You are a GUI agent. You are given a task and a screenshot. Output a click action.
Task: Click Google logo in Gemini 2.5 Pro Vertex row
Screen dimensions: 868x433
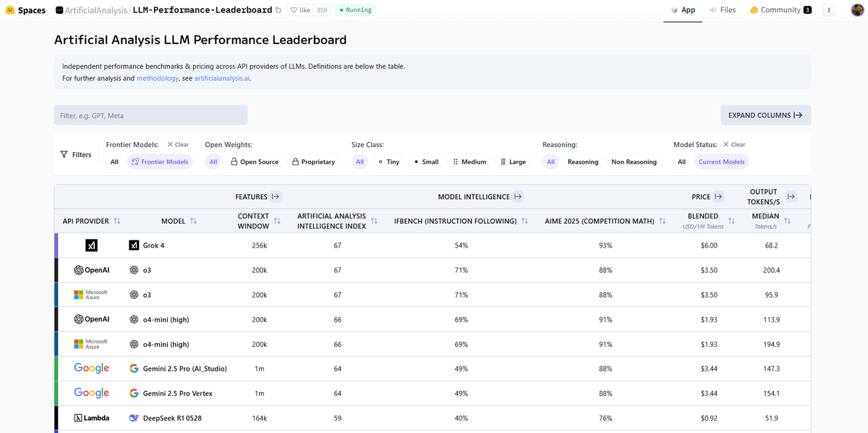pos(91,393)
